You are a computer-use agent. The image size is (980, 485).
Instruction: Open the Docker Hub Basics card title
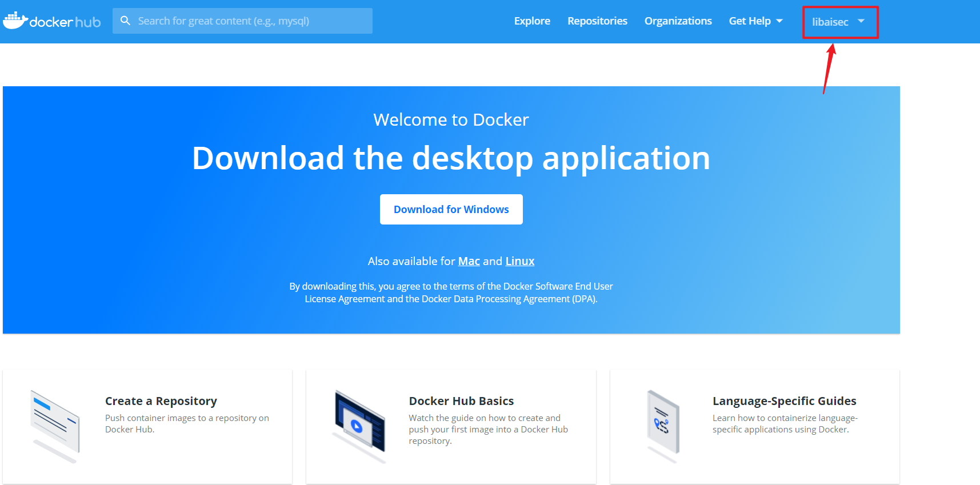[x=461, y=401]
